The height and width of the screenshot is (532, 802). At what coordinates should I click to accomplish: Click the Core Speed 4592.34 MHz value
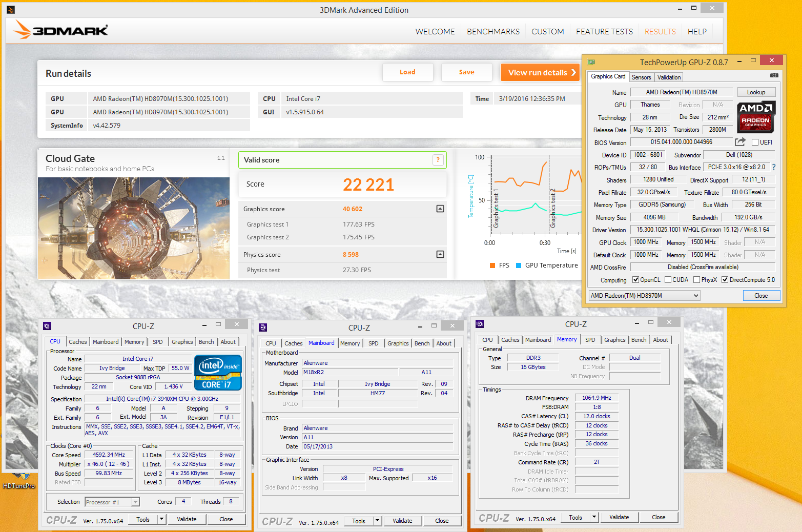coord(109,455)
